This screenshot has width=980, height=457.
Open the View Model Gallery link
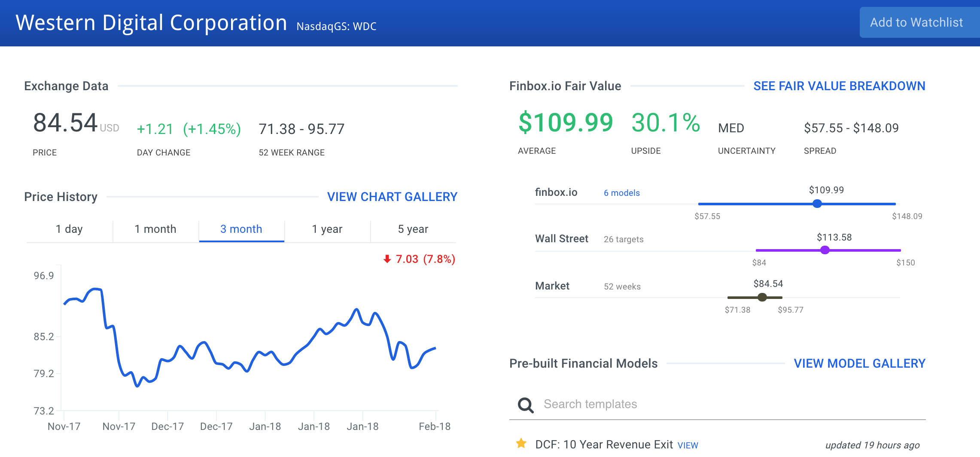point(859,363)
